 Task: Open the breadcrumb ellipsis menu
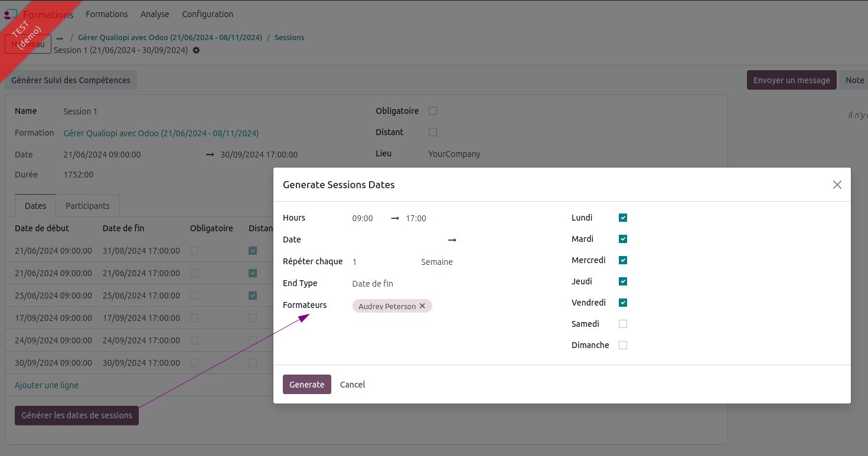[60, 38]
